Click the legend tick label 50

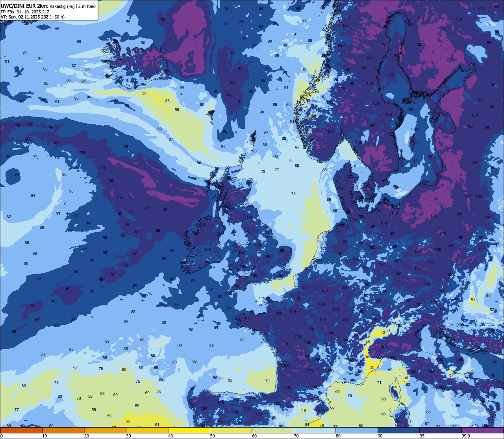pos(212,435)
